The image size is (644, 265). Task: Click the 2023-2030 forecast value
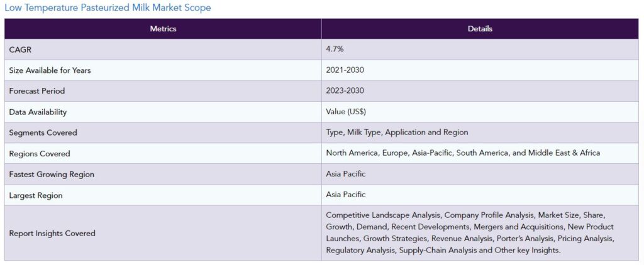pyautogui.click(x=345, y=90)
